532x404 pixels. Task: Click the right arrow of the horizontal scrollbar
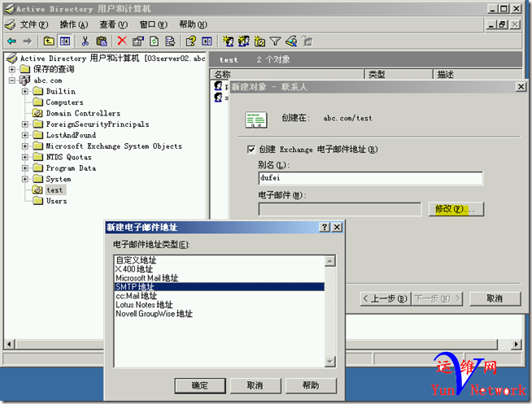pos(516,345)
